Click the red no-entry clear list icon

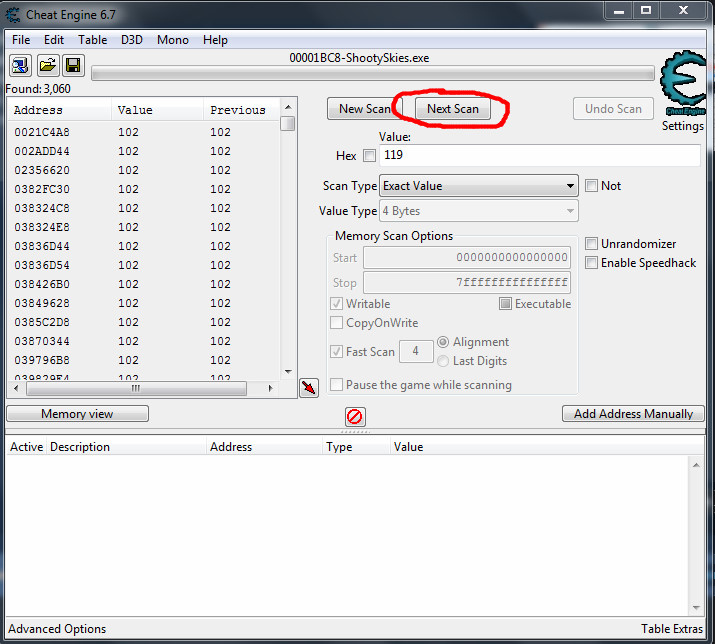[355, 416]
